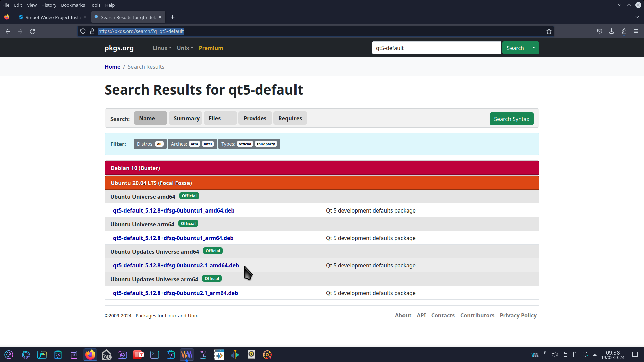644x362 pixels.
Task: Open a new browser tab
Action: [172, 17]
